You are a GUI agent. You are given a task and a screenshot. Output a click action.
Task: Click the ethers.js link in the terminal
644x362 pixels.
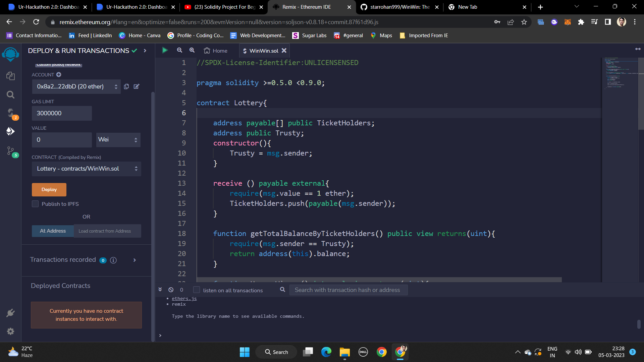tap(184, 299)
